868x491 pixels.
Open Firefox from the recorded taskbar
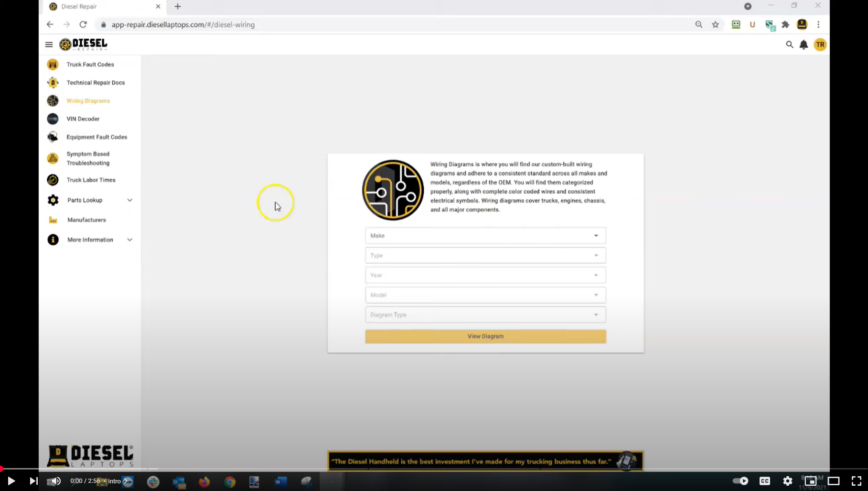tap(204, 482)
